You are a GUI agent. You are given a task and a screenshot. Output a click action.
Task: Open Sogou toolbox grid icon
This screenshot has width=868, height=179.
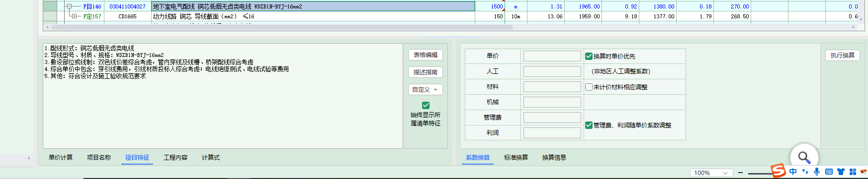[x=853, y=172]
